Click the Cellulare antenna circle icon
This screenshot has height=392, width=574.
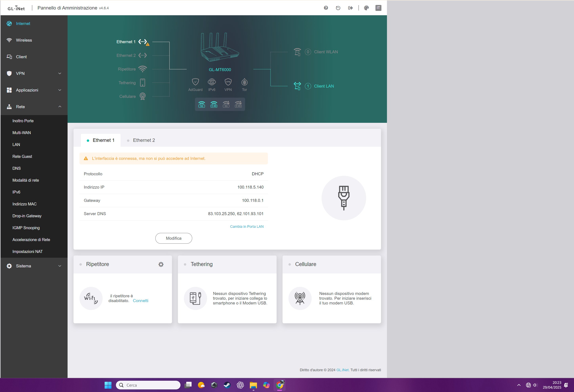pos(300,298)
